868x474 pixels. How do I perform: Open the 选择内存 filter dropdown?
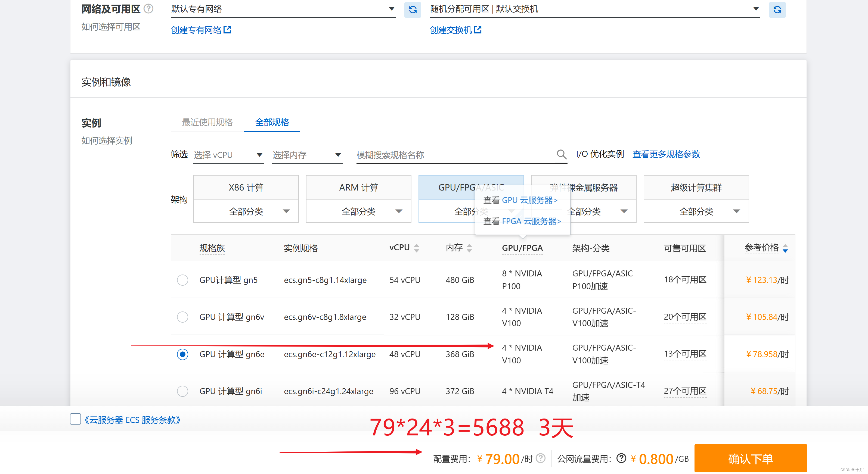coord(307,155)
